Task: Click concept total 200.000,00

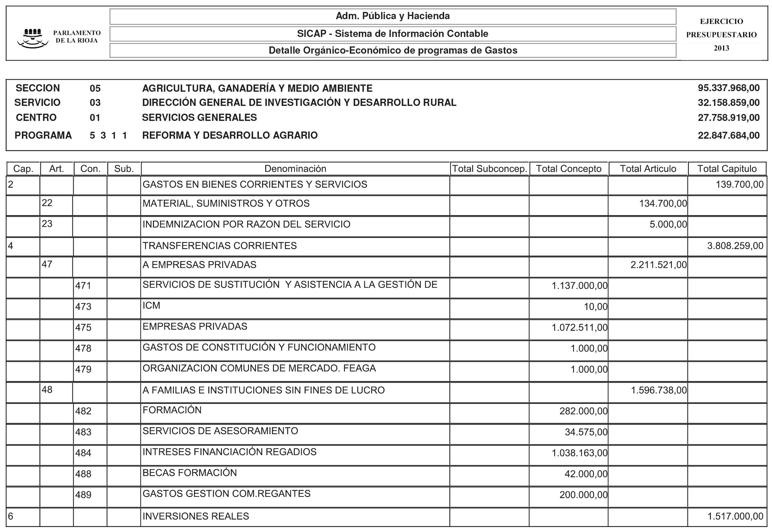Action: click(583, 495)
